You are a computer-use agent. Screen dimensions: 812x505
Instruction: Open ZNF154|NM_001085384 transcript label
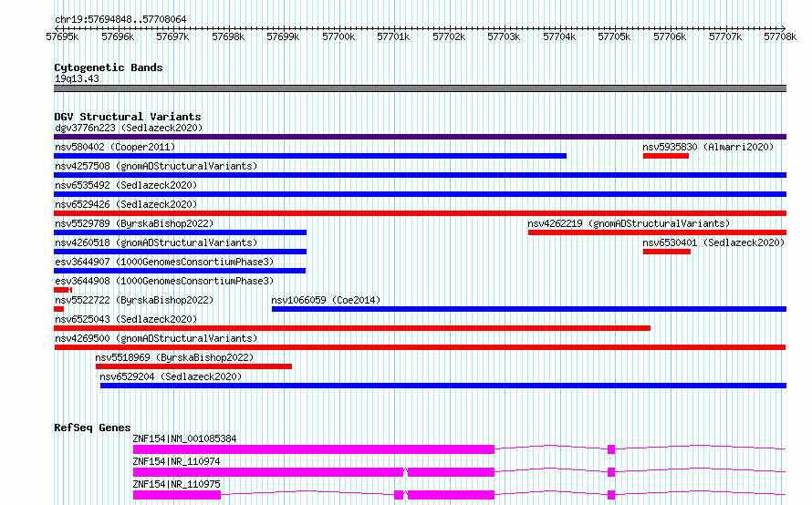[x=184, y=438]
